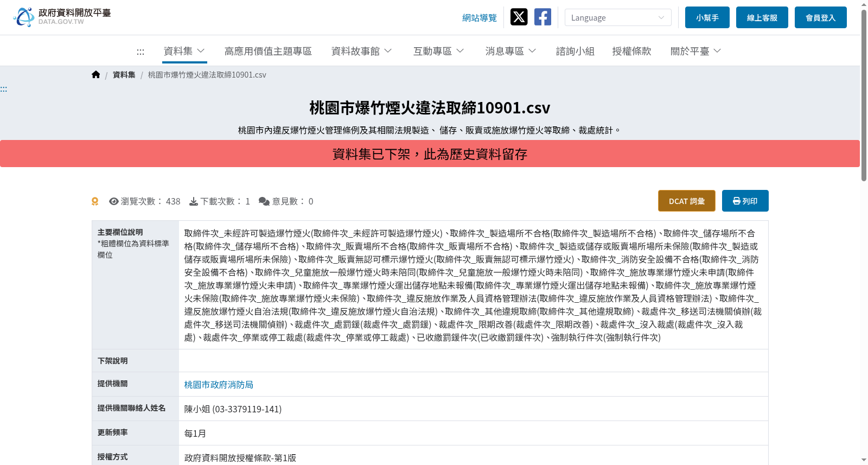This screenshot has height=465, width=868.
Task: Click the scrollbar down arrow
Action: (864, 460)
